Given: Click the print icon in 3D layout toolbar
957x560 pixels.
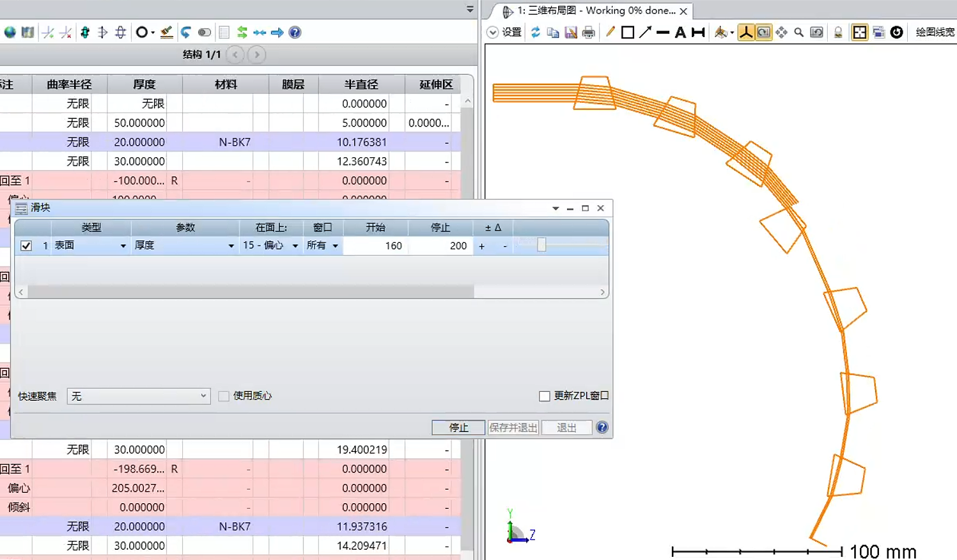Looking at the screenshot, I should point(589,32).
